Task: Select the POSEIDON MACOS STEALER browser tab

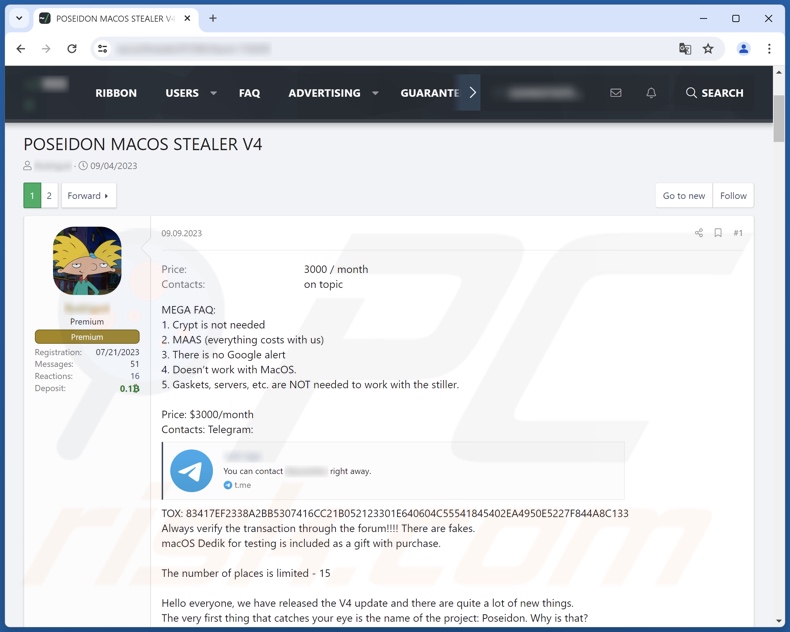Action: point(116,19)
